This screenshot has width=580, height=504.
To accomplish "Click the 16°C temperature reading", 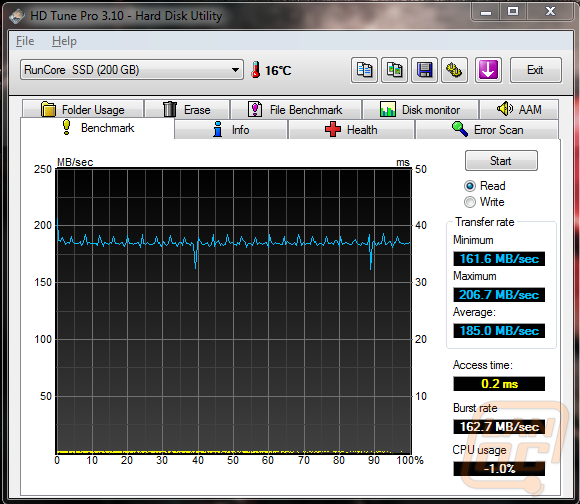I will coord(278,70).
